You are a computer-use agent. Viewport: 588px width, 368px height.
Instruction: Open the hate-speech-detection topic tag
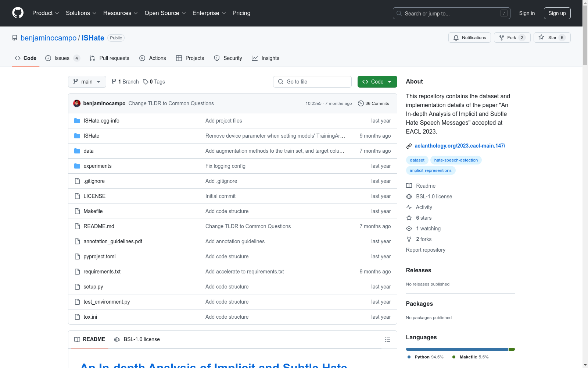click(456, 160)
